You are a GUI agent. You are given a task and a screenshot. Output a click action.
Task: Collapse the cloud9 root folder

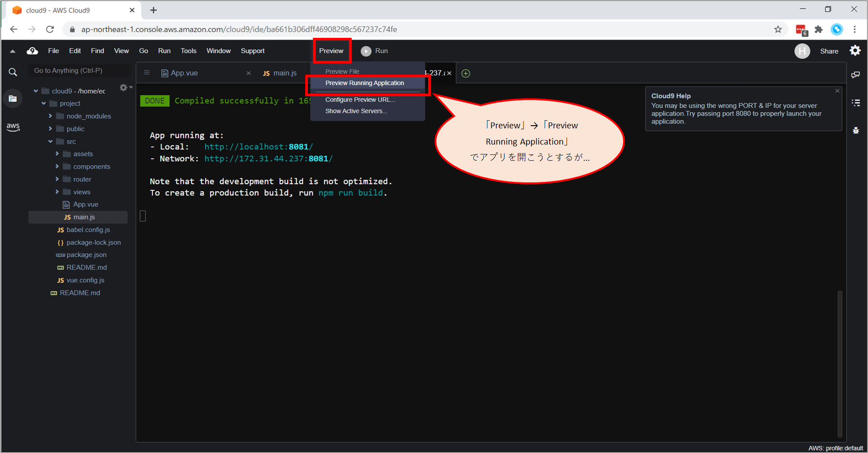pos(36,91)
